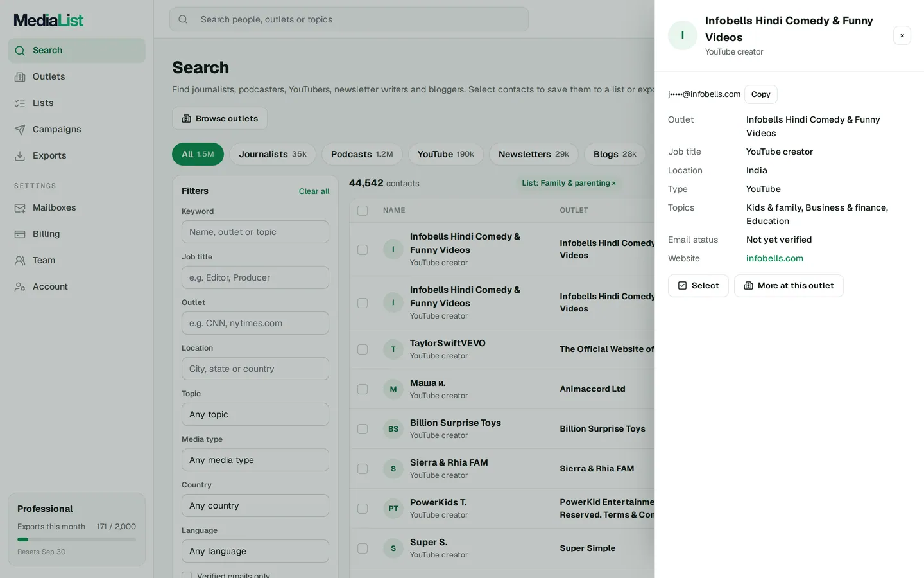
Task: Click the MediaList logo
Action: tap(49, 21)
